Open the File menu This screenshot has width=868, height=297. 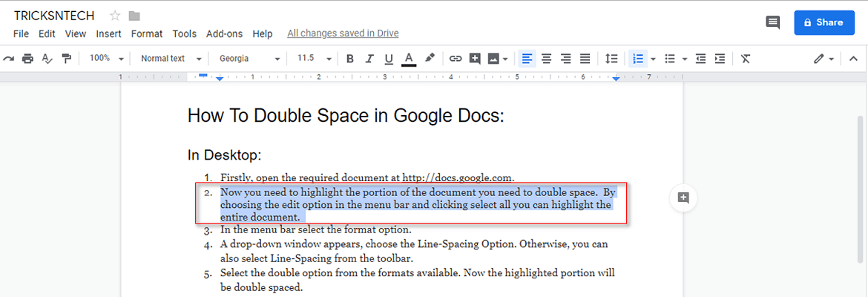[x=21, y=34]
